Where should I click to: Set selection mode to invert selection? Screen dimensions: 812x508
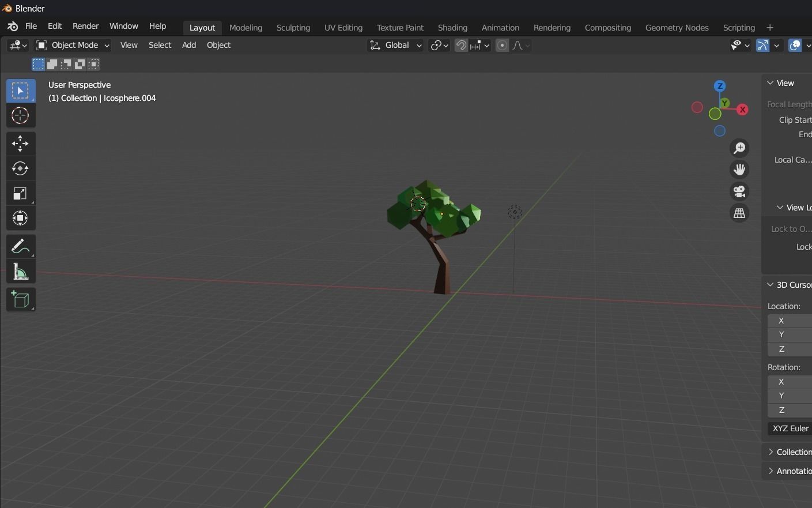[x=80, y=64]
